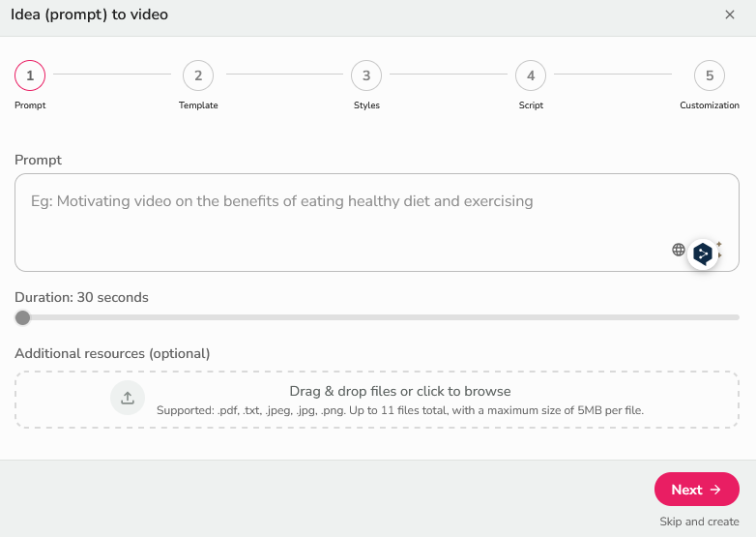
Task: Click the Prompt step label under circle 1
Action: tap(30, 105)
